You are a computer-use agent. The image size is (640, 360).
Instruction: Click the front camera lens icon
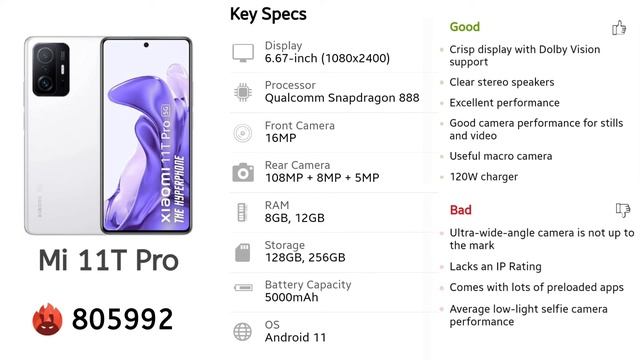243,133
